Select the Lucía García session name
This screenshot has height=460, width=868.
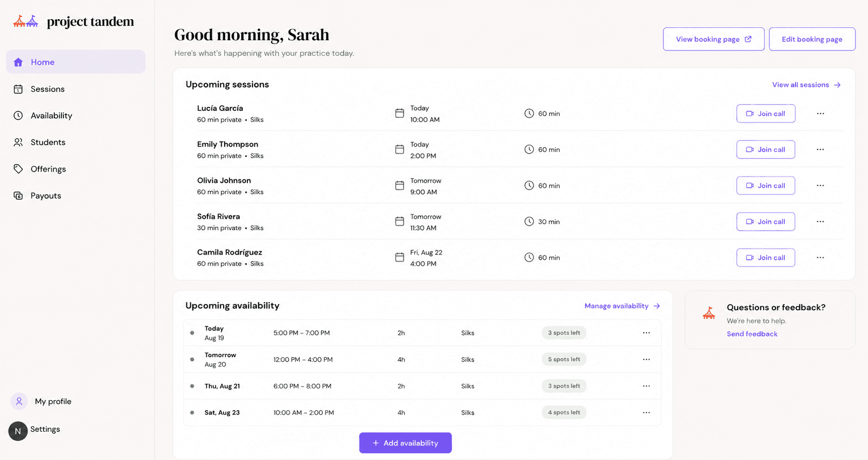pyautogui.click(x=220, y=108)
